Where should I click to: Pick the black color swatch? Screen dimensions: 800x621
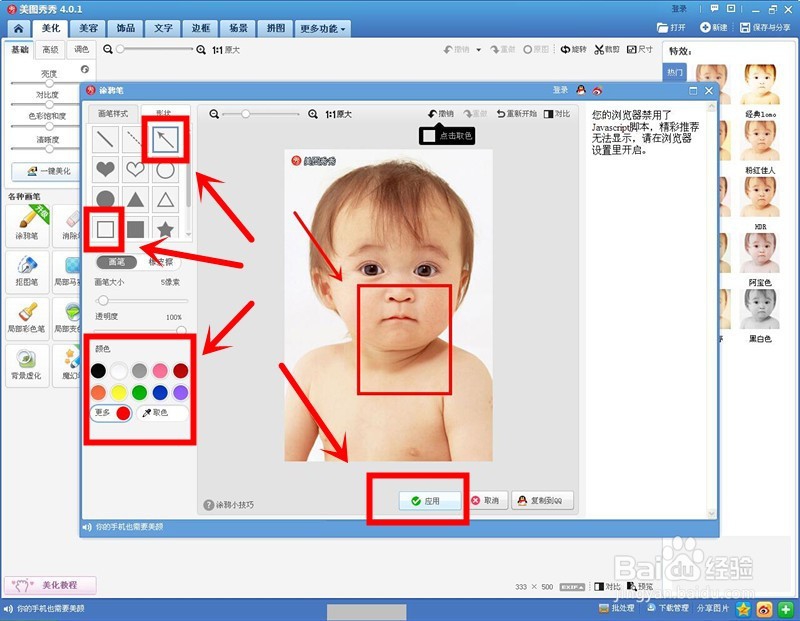pyautogui.click(x=98, y=371)
